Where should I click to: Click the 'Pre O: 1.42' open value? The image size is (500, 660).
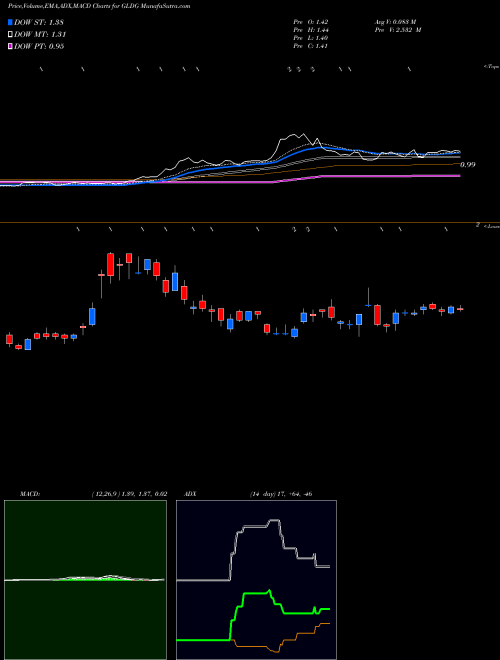[311, 22]
